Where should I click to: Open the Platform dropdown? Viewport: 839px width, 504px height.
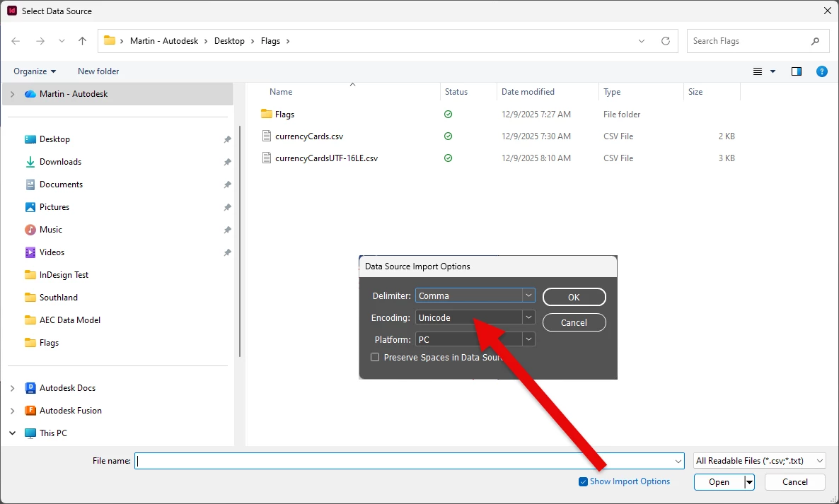click(x=475, y=339)
